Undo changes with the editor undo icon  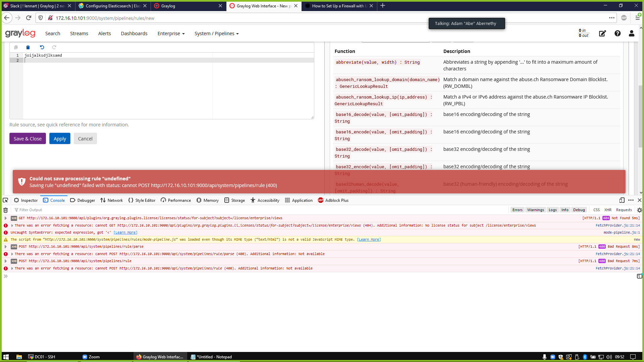coord(42,47)
